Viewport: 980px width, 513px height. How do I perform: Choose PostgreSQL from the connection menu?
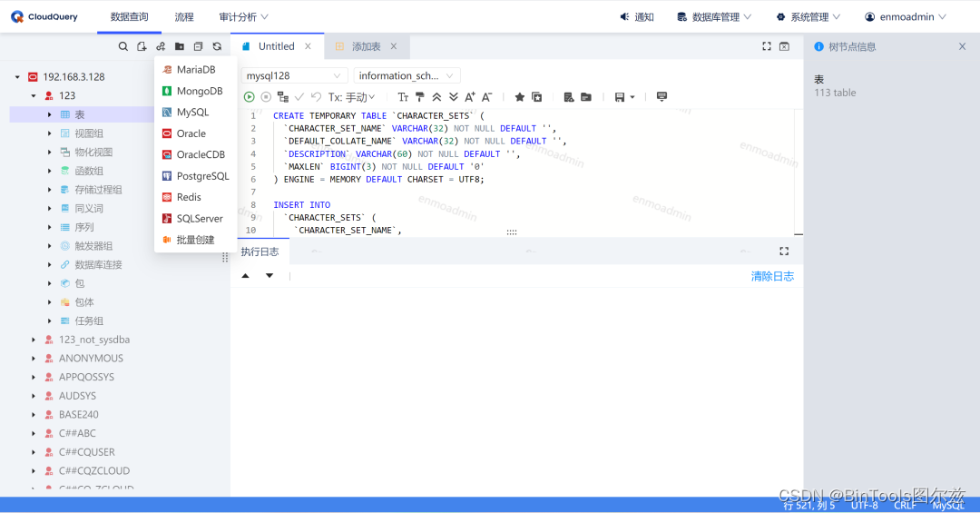196,176
